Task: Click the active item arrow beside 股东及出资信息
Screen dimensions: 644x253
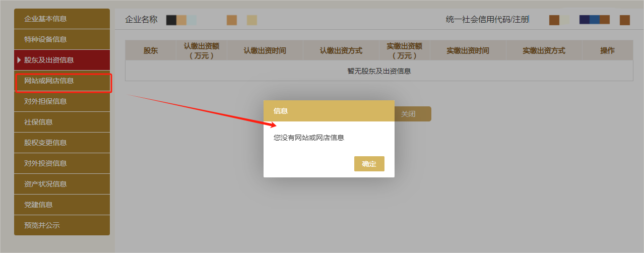Action: click(19, 60)
